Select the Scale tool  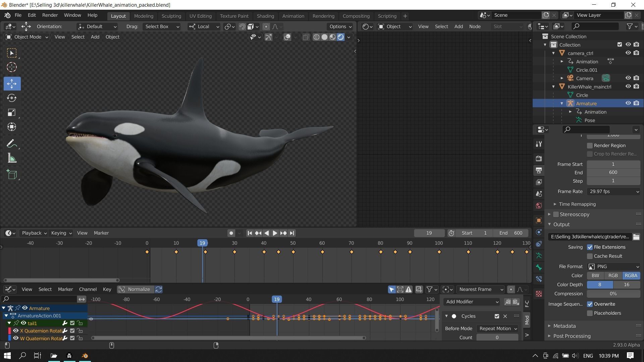(12, 112)
